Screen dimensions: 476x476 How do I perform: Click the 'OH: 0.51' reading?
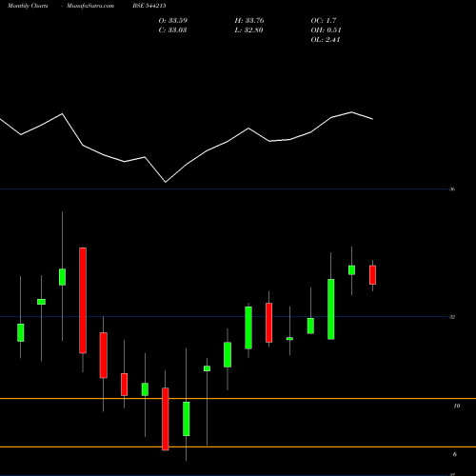[x=326, y=30]
